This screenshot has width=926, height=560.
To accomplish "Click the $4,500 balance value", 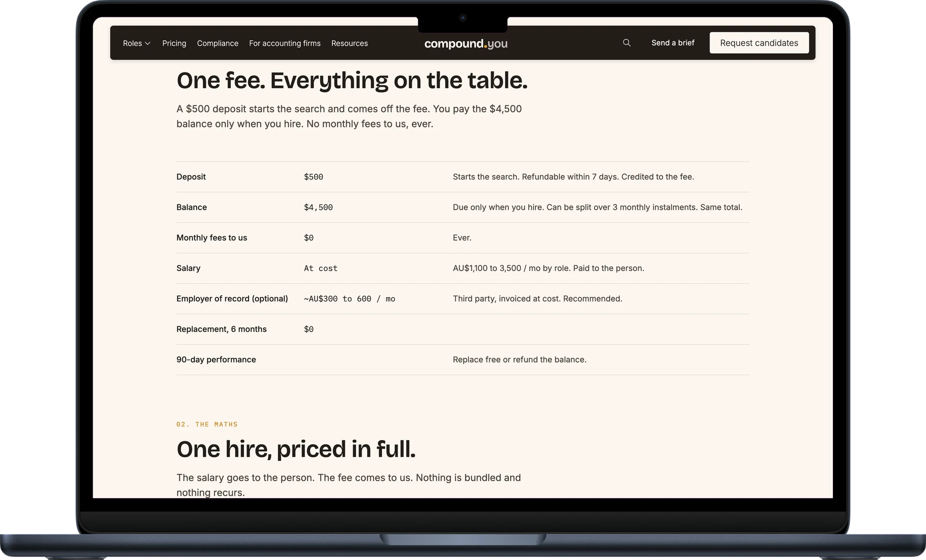I will [318, 207].
